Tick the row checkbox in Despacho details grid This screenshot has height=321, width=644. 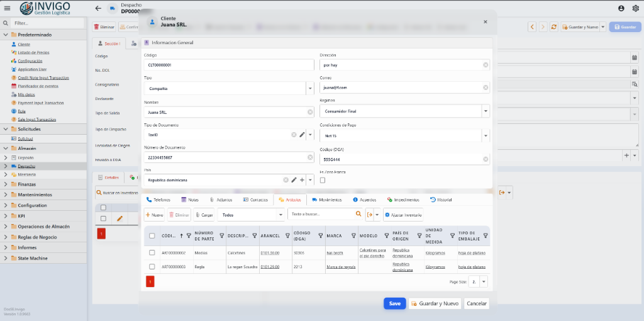pyautogui.click(x=104, y=218)
